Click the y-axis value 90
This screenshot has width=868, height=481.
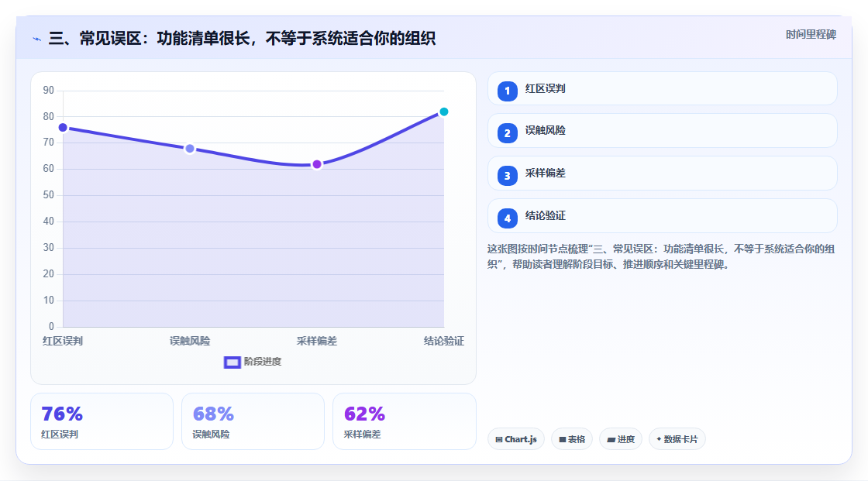coord(49,90)
